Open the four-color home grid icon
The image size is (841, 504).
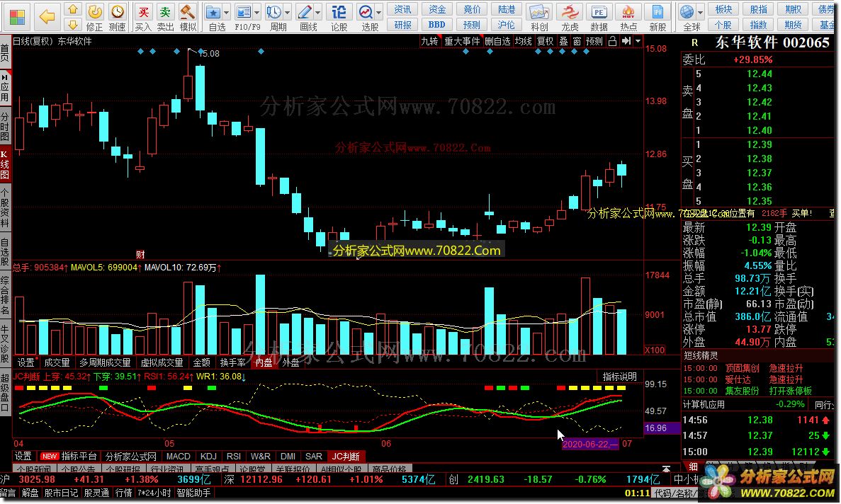click(x=16, y=16)
